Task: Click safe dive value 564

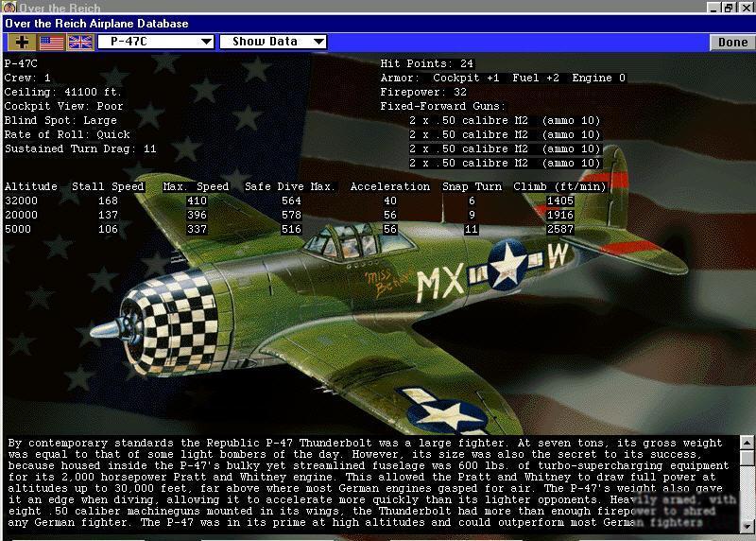Action: (x=291, y=201)
